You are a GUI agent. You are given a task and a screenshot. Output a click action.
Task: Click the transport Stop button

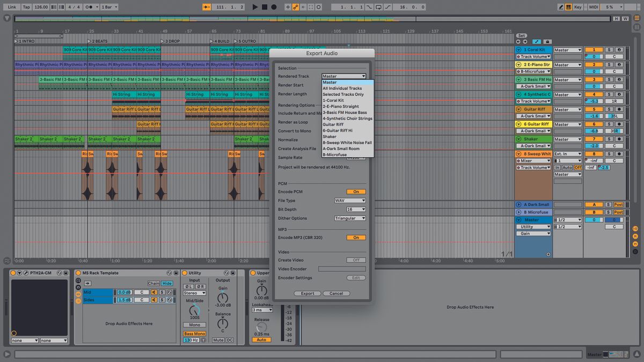(265, 7)
